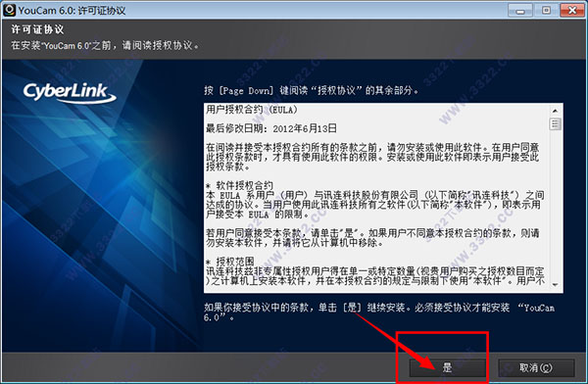Click the window title text YouCam 6.0: 许可证协议
Viewport: 588px width, 384px height.
72,11
